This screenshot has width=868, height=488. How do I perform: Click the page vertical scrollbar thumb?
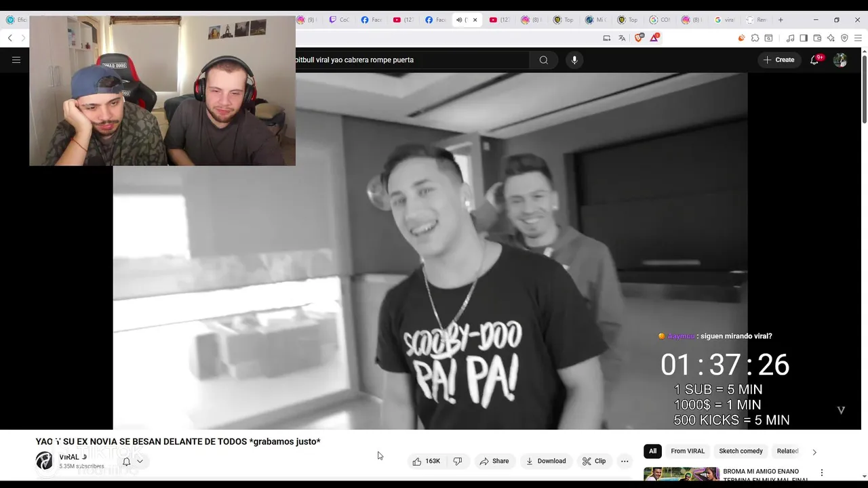point(864,89)
